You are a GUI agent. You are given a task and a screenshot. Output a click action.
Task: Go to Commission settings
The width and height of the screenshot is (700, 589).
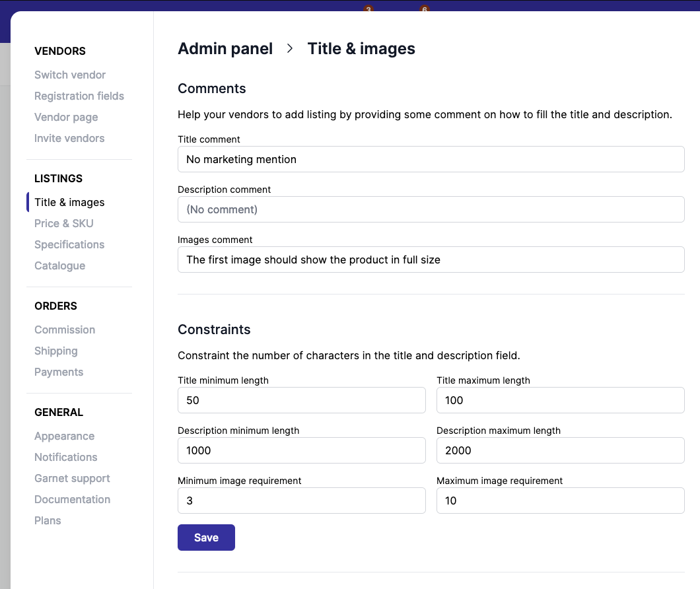[x=65, y=329]
